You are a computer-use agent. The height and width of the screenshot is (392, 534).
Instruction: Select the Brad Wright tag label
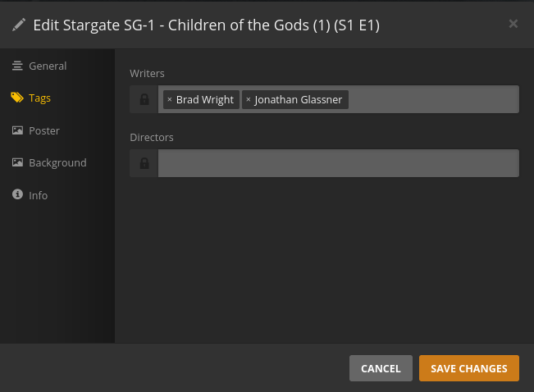[x=205, y=100]
